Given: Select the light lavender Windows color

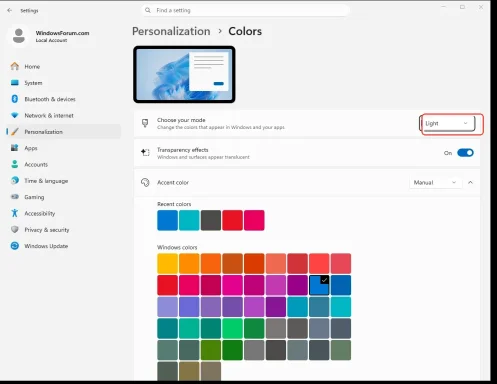Looking at the screenshot, I should (167, 307).
